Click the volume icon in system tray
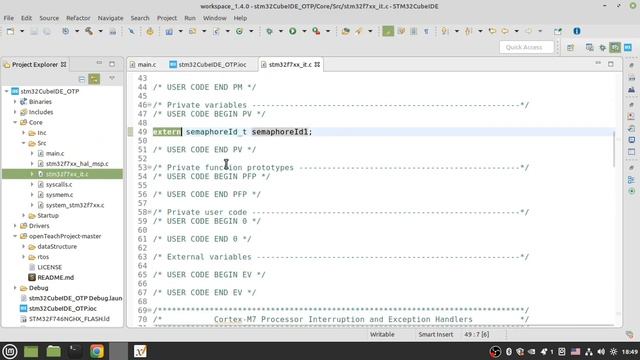Screen dimensions: 640x360 [x=601, y=351]
